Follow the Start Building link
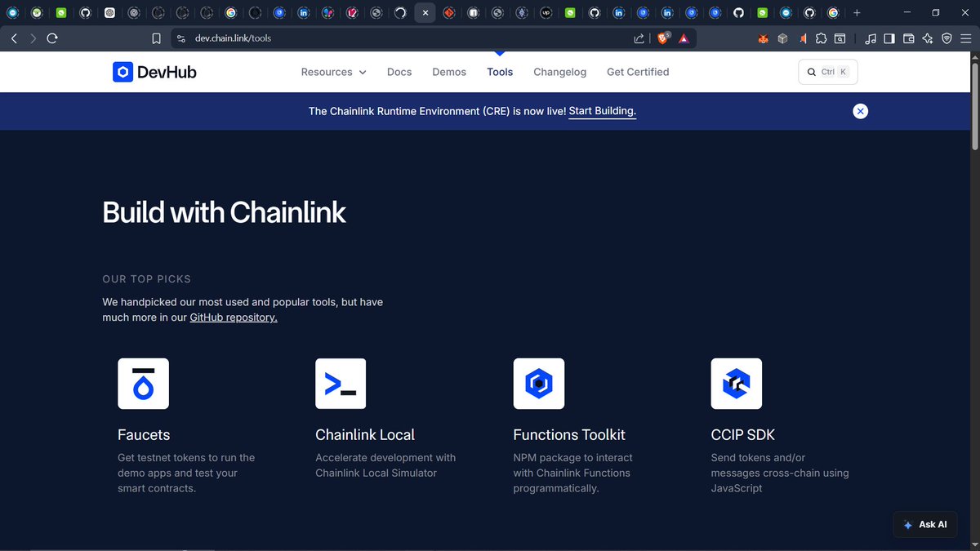980x551 pixels. point(603,111)
